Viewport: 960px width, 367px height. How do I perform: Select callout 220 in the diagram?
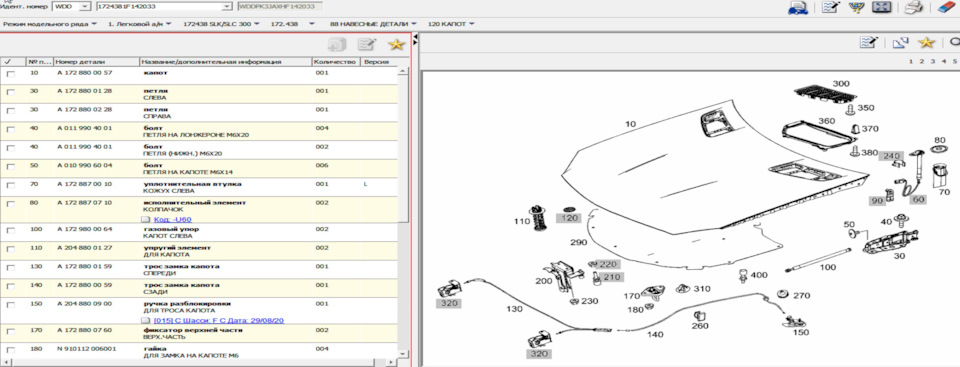(x=608, y=265)
